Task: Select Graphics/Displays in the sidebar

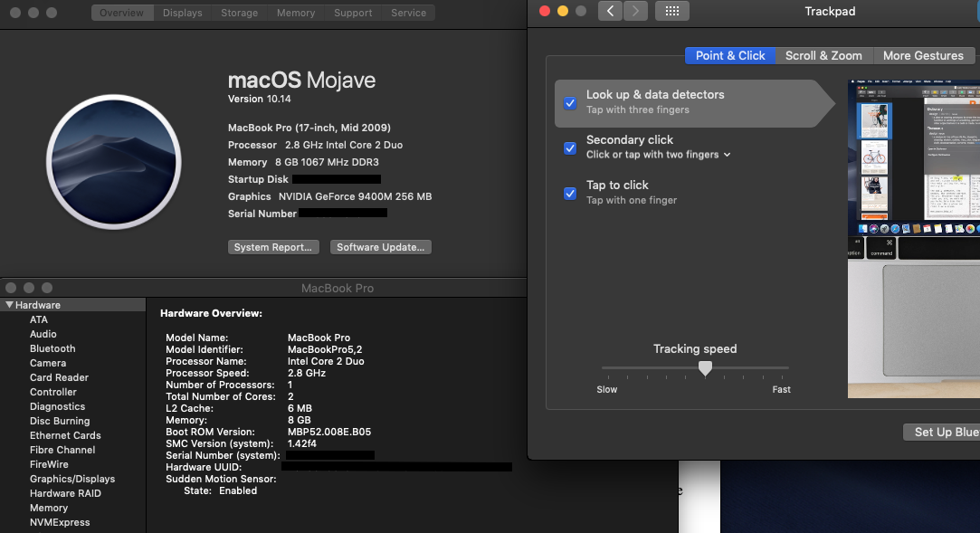Action: pos(72,479)
